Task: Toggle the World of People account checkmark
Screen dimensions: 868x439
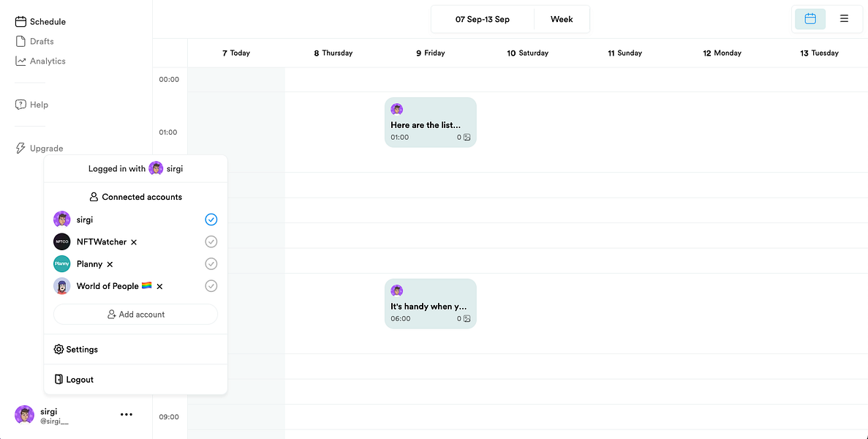Action: pos(211,286)
